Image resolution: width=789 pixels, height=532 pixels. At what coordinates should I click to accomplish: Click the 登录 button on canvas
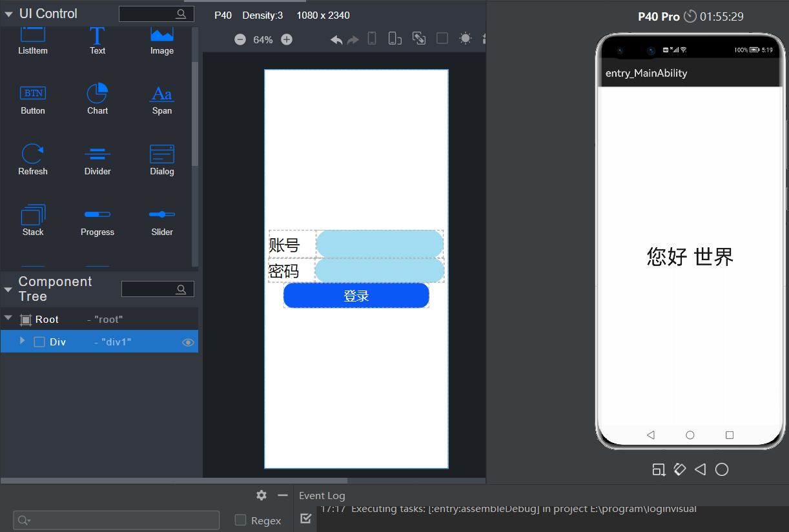[x=356, y=296]
